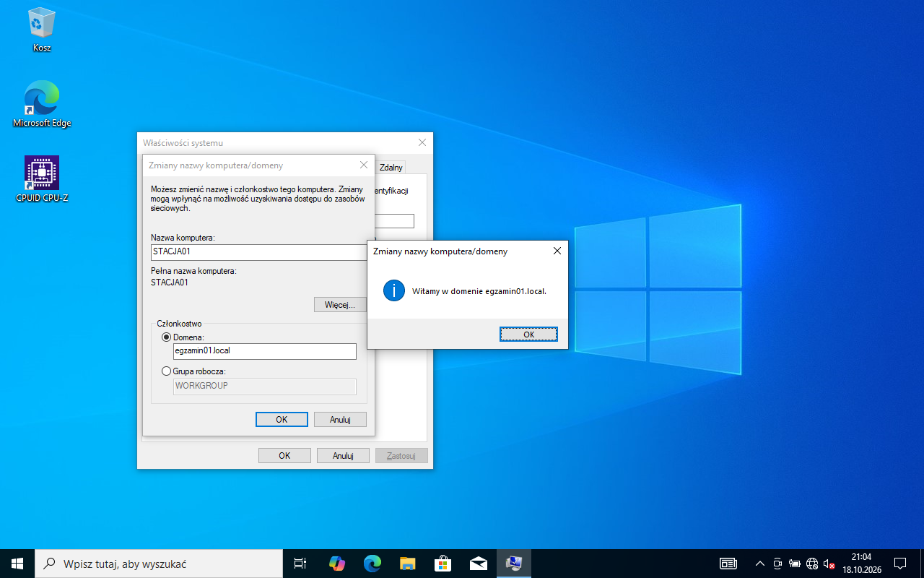Click the active system properties taskbar icon
Image resolution: width=924 pixels, height=578 pixels.
[x=514, y=564]
